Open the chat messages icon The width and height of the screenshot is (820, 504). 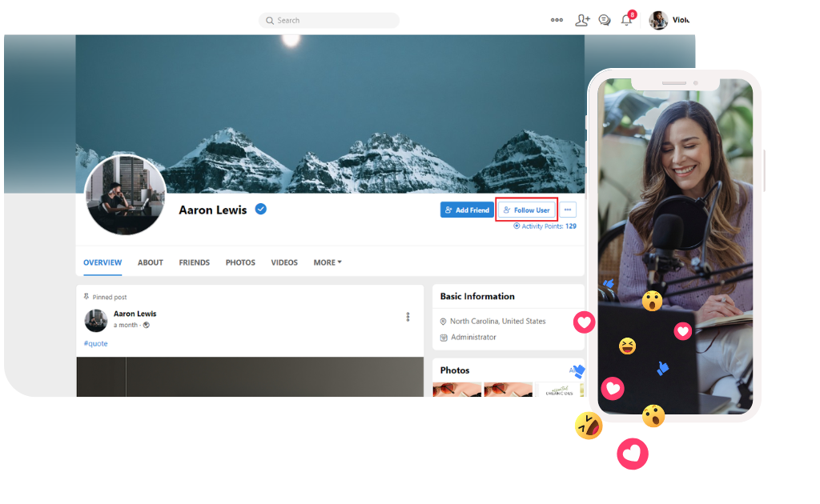[x=605, y=20]
